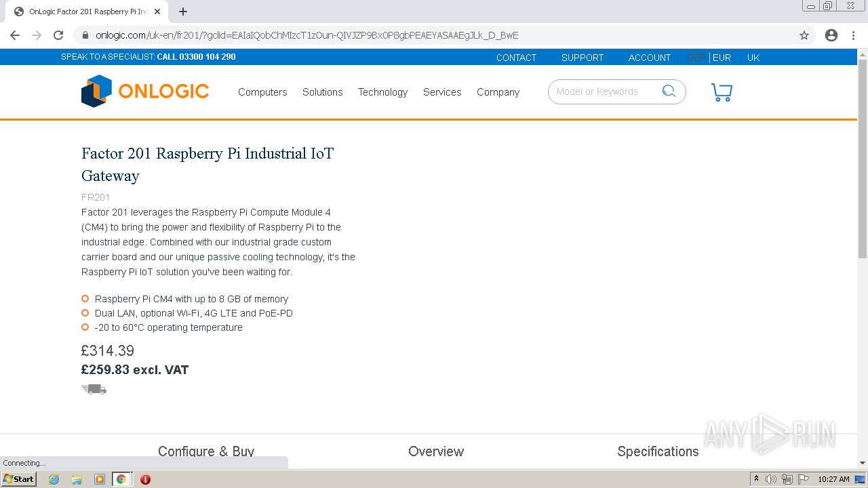Open Company menu
The image size is (868, 488).
pos(498,92)
